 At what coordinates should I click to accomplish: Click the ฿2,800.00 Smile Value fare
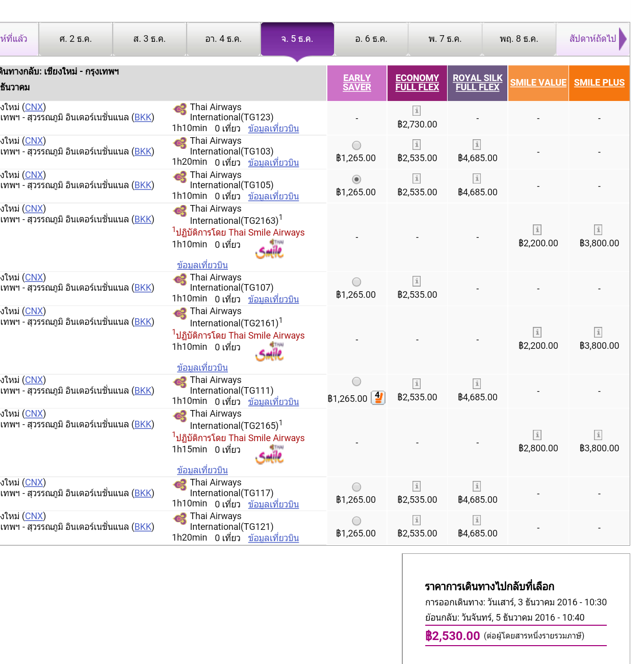click(x=538, y=448)
